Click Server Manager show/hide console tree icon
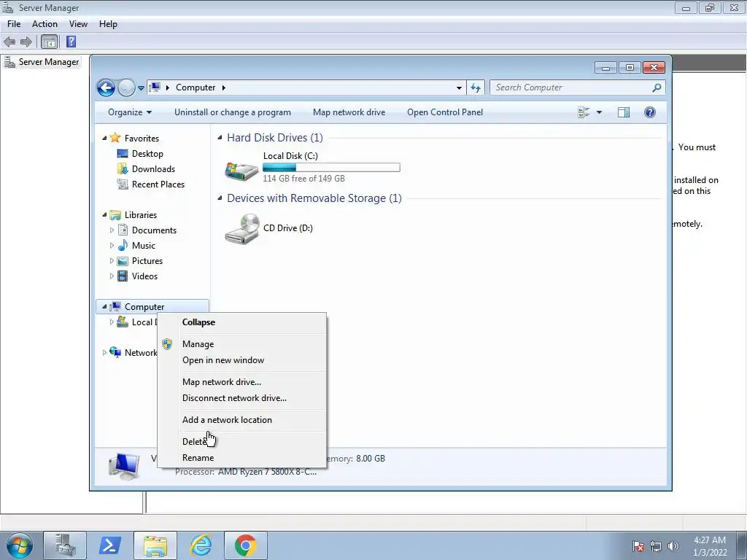 49,42
